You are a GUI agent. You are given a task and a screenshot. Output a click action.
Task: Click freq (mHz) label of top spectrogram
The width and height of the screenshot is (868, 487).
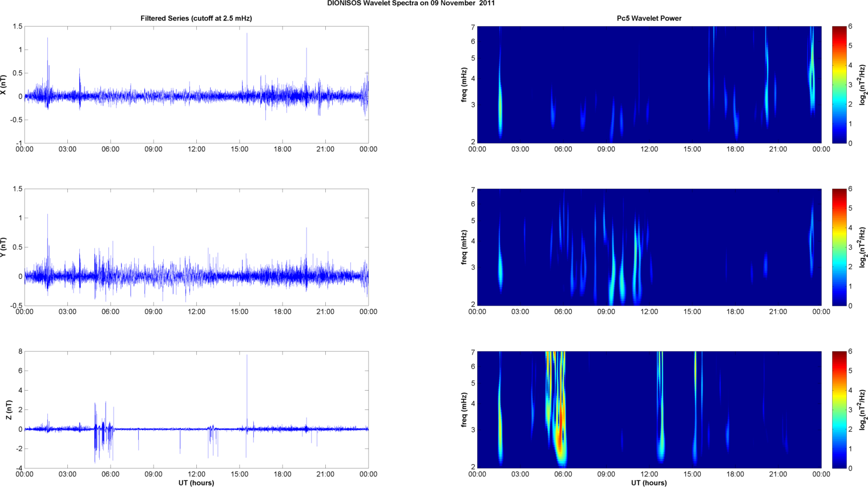pos(465,84)
